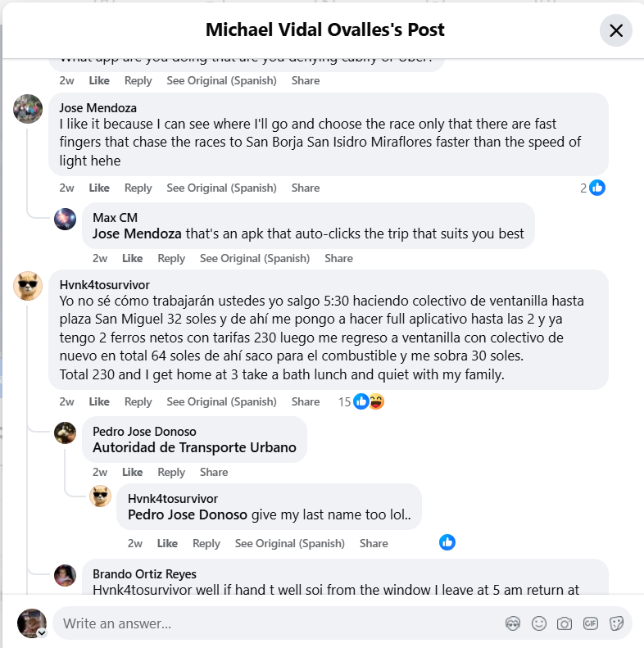Insert an avatar sticker in the comment box
644x648 pixels.
[513, 623]
